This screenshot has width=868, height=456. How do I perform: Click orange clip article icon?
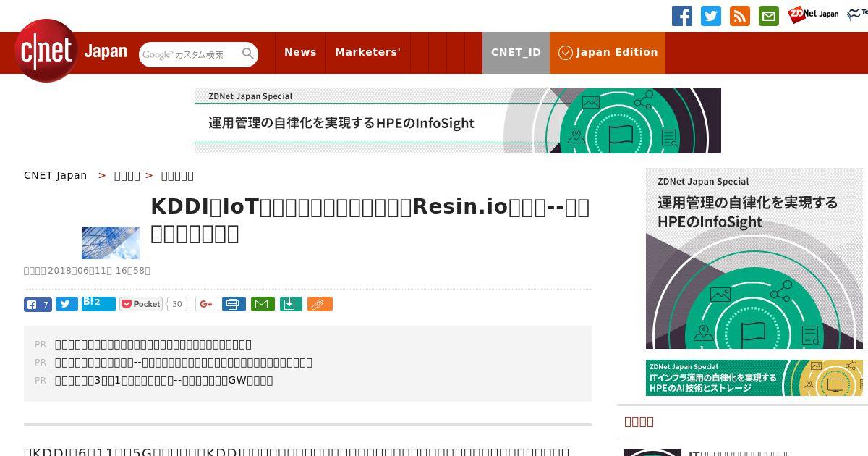tap(320, 304)
